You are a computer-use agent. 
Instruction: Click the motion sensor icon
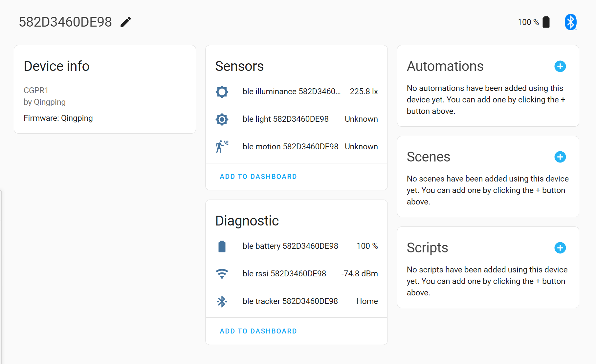click(222, 146)
